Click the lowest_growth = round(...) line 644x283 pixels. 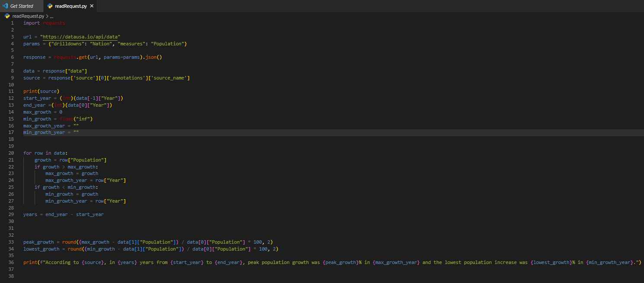(x=151, y=249)
